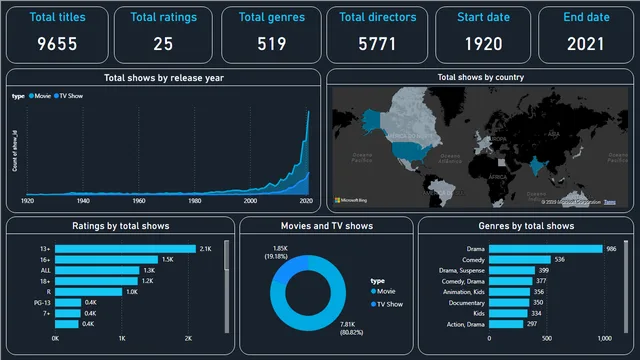This screenshot has height=360, width=640.
Task: Click the 16+ rating bar
Action: pos(107,260)
